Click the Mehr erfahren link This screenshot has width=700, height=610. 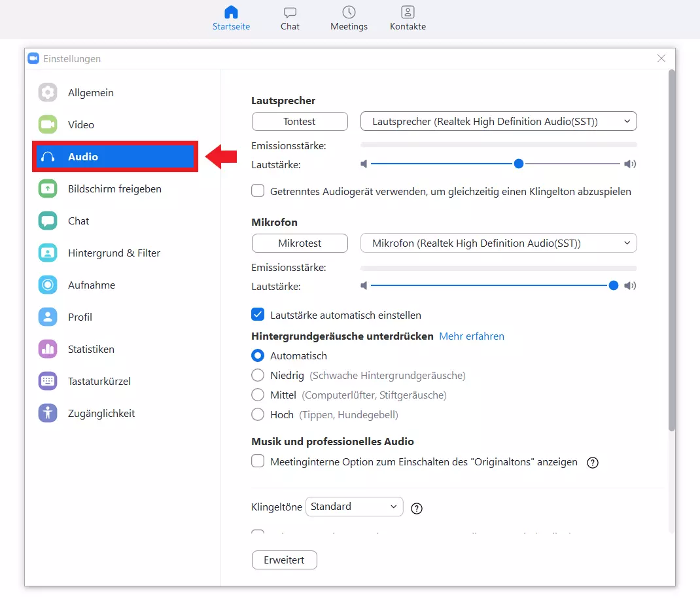(x=472, y=336)
